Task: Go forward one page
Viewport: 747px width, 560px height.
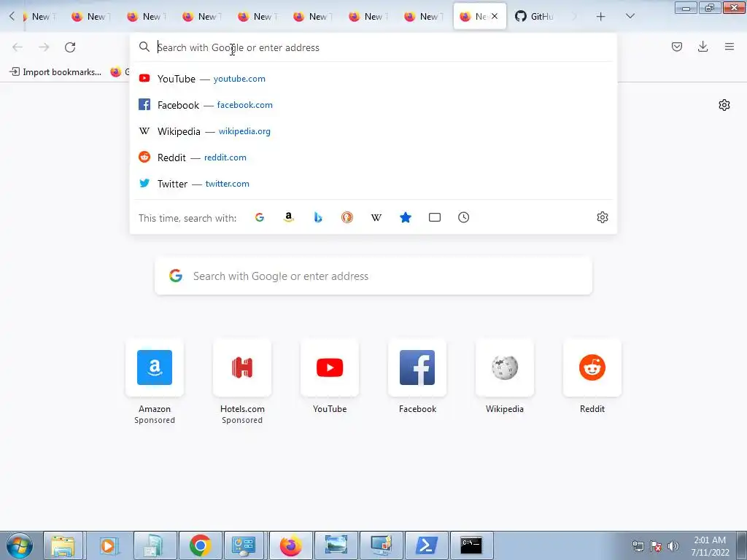Action: (x=44, y=47)
